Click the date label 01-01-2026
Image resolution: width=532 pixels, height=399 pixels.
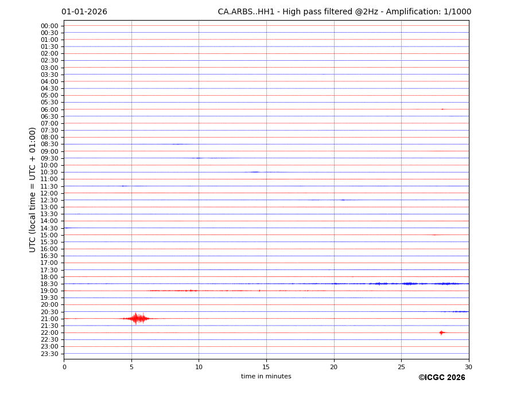coord(84,12)
